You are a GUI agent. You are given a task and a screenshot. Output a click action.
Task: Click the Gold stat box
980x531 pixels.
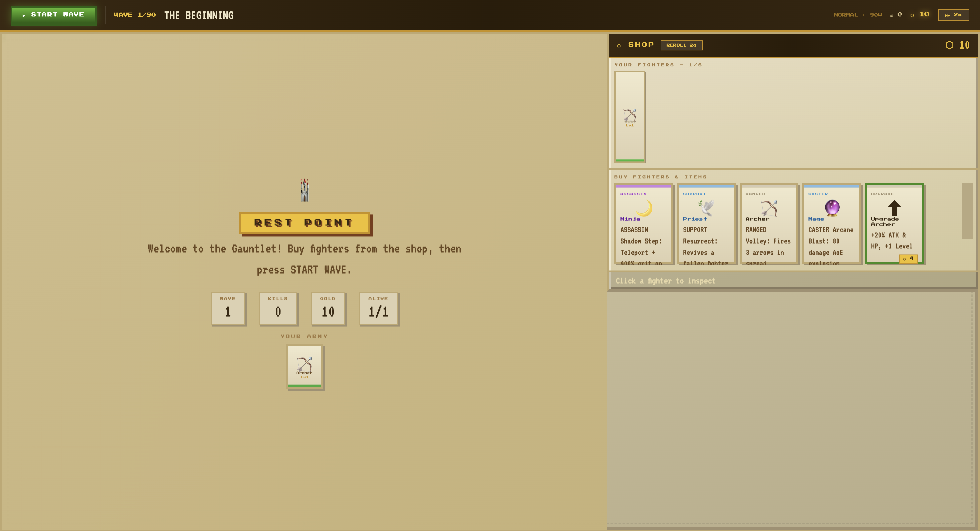tap(328, 308)
